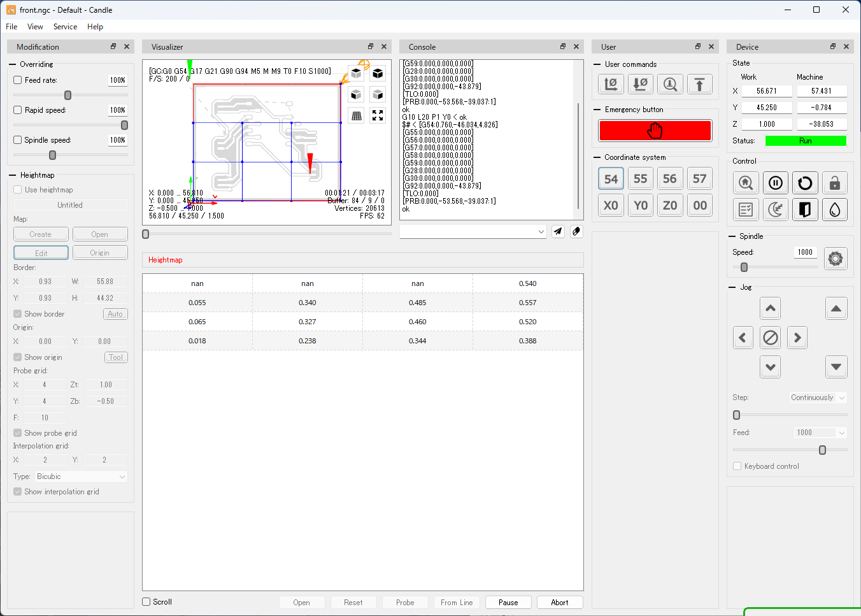Click the feed hold pause icon

pyautogui.click(x=776, y=183)
